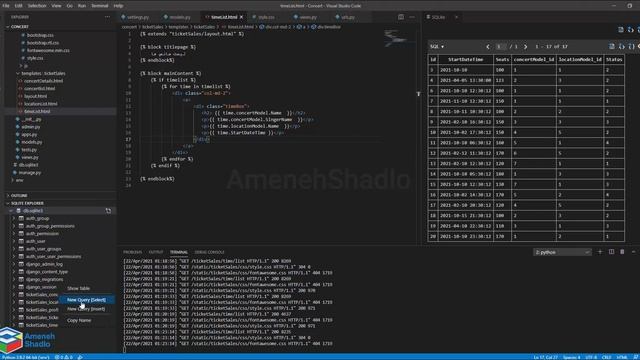Go to next results page
The width and height of the screenshot is (640, 360).
click(525, 47)
